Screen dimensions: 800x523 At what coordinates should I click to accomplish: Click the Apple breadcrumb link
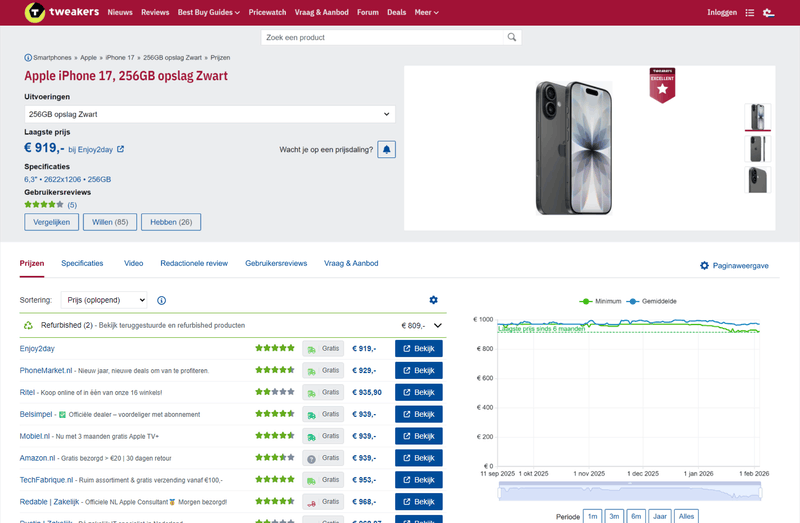[x=88, y=58]
